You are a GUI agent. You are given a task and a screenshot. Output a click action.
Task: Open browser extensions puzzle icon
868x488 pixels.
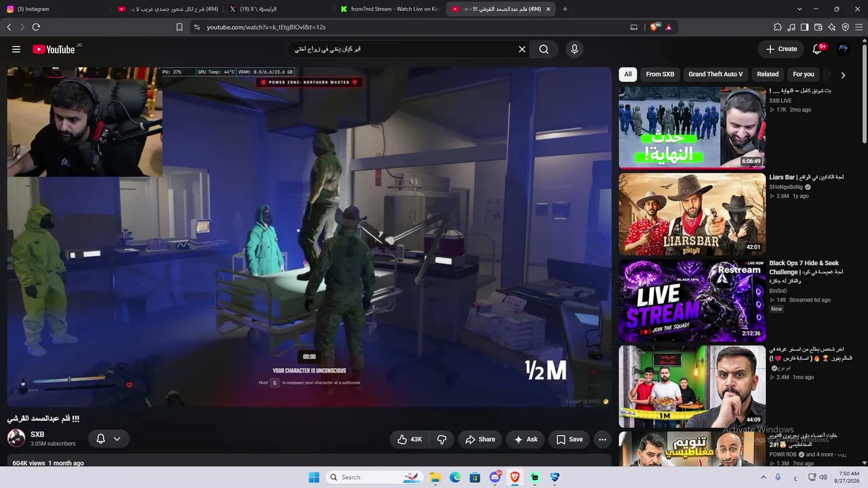[x=777, y=27]
